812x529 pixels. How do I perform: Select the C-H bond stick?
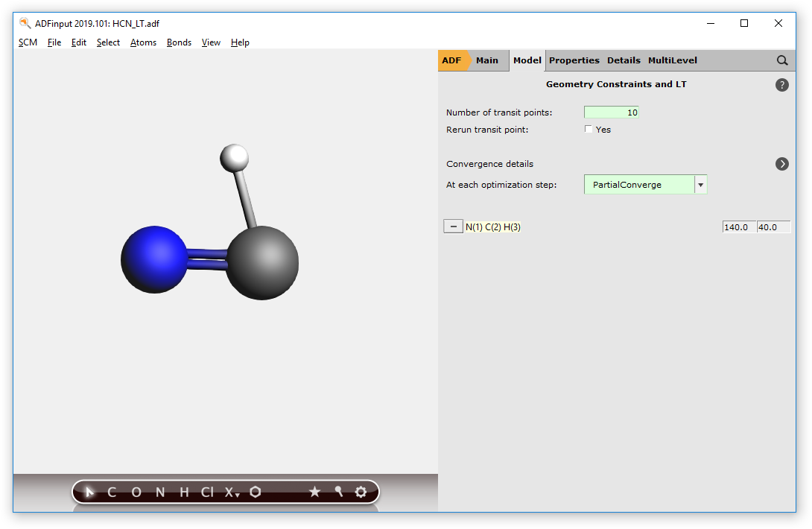(x=245, y=198)
